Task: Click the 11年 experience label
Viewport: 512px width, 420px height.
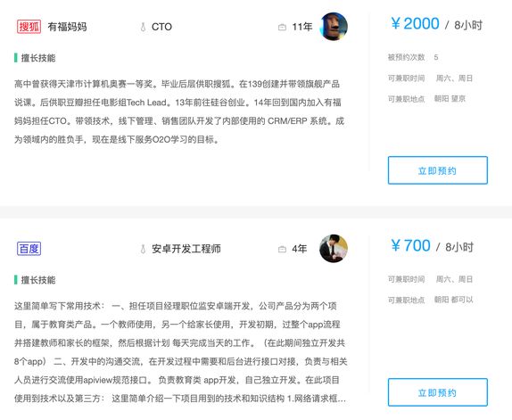Action: tap(302, 27)
